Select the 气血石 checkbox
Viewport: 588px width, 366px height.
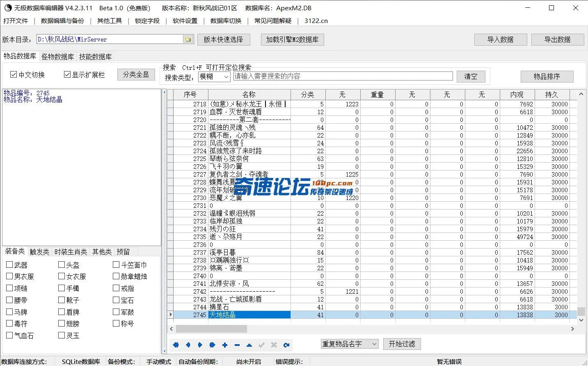9,335
